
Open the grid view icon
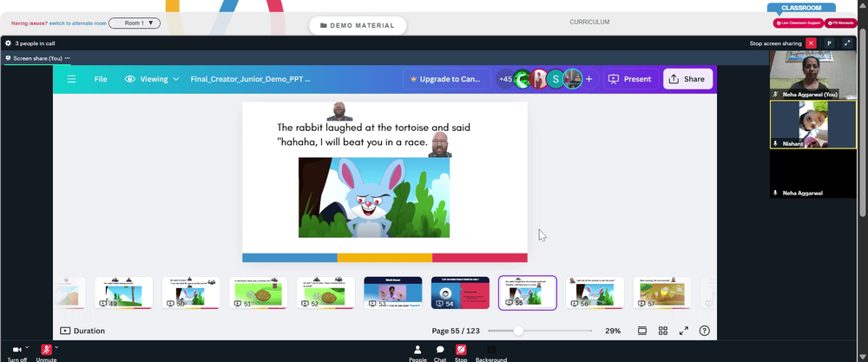(662, 331)
